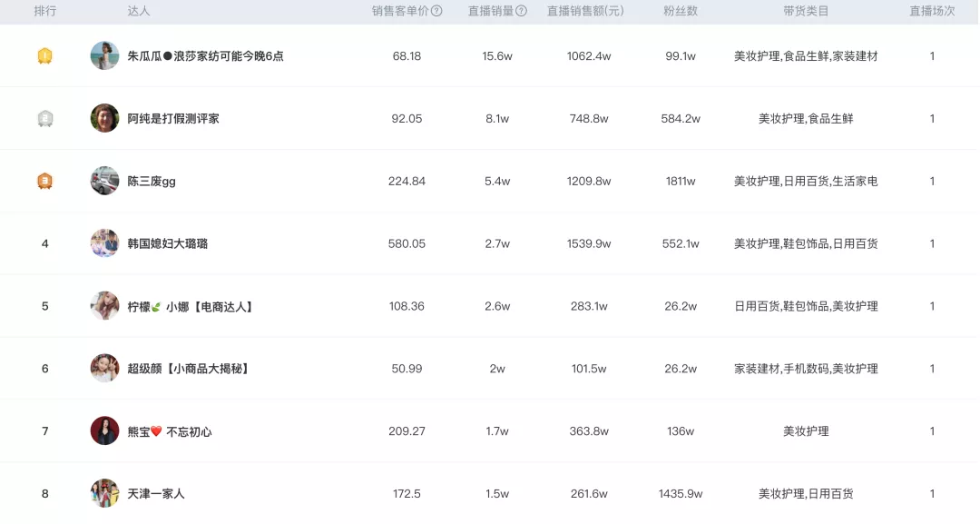Open 超级颜's avatar
980x524 pixels.
coord(104,369)
